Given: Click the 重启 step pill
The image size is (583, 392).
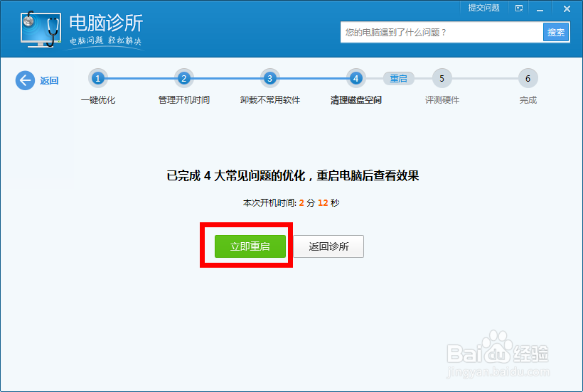Looking at the screenshot, I should coord(398,78).
